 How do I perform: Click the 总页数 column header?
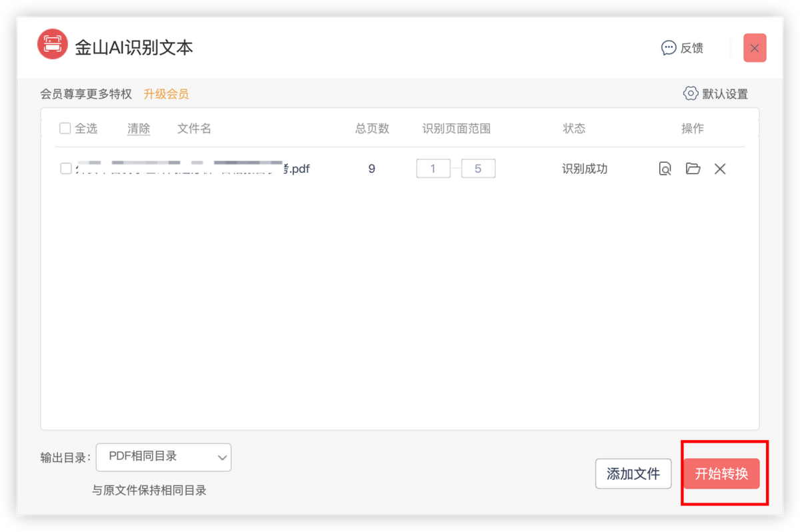coord(372,129)
